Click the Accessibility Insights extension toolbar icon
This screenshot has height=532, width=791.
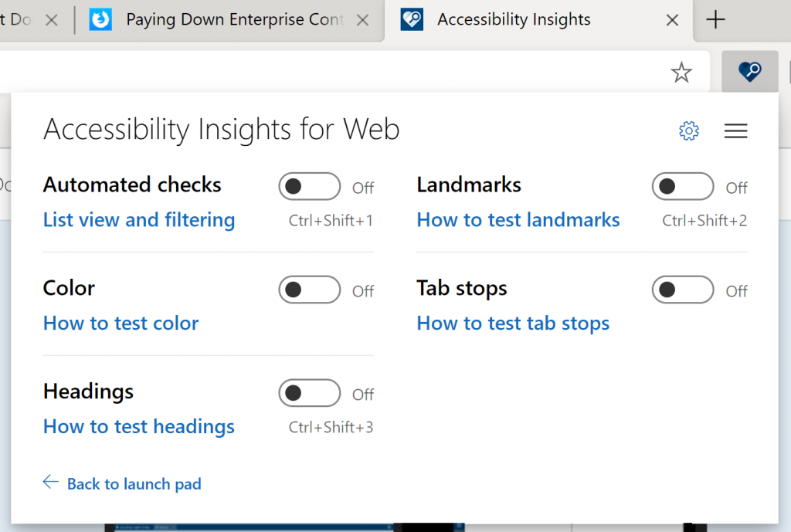749,72
